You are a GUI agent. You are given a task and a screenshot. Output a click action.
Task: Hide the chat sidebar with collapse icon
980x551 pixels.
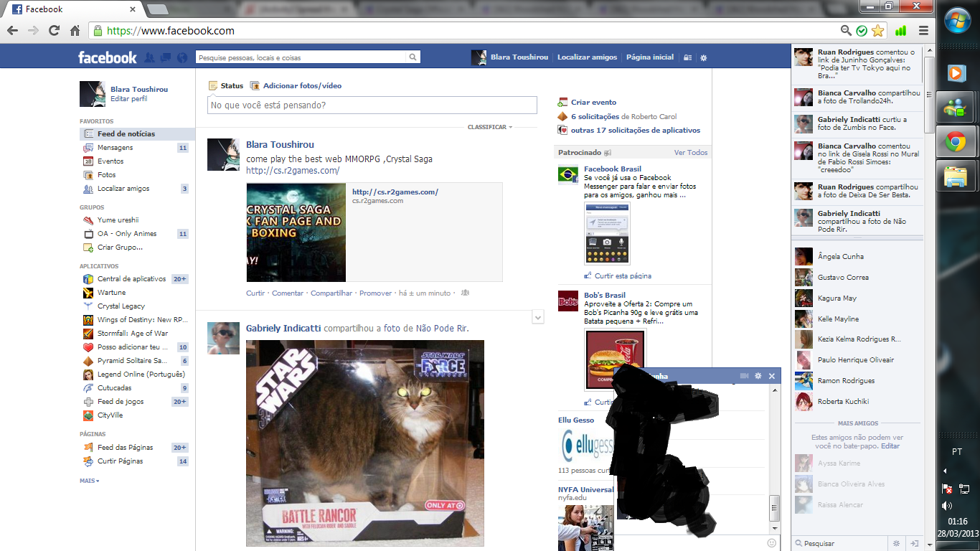pos(915,543)
